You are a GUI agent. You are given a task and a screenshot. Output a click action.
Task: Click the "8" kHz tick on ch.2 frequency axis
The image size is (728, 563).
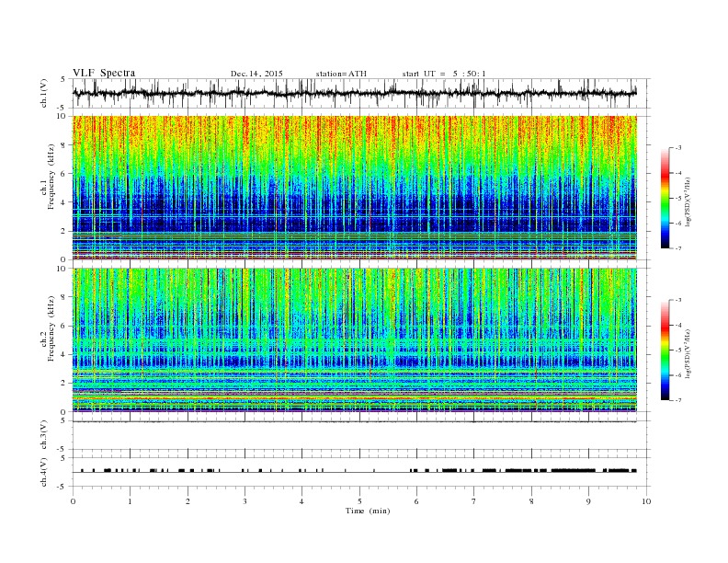tap(63, 297)
